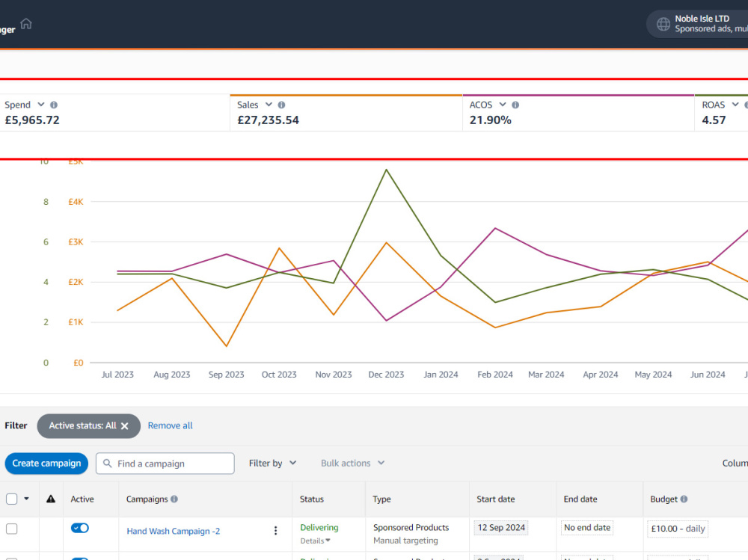Viewport: 748px width, 560px height.
Task: Sort by Type column header
Action: coord(381,499)
